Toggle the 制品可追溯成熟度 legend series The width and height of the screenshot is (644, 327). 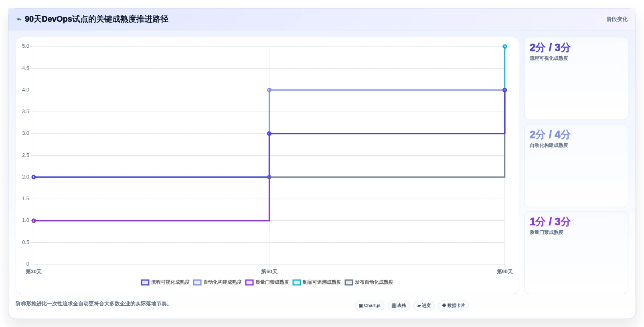317,282
